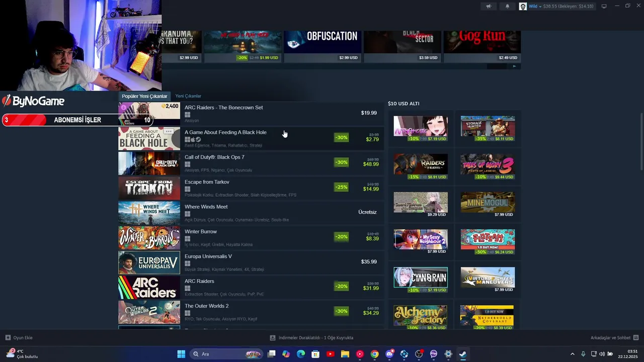644x362 pixels.
Task: Open Discord from taskbar
Action: (389, 354)
